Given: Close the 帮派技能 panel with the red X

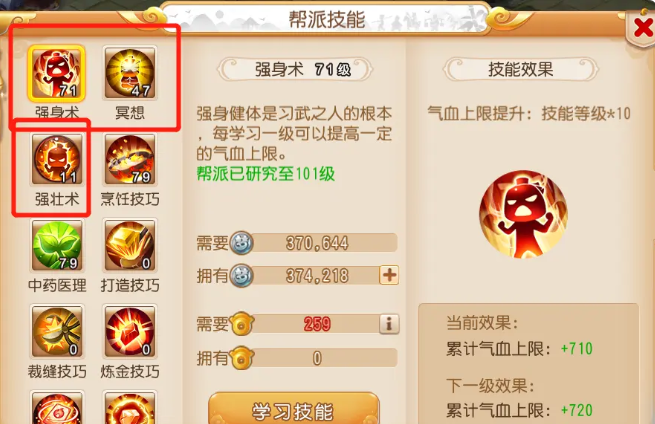Looking at the screenshot, I should 642,28.
